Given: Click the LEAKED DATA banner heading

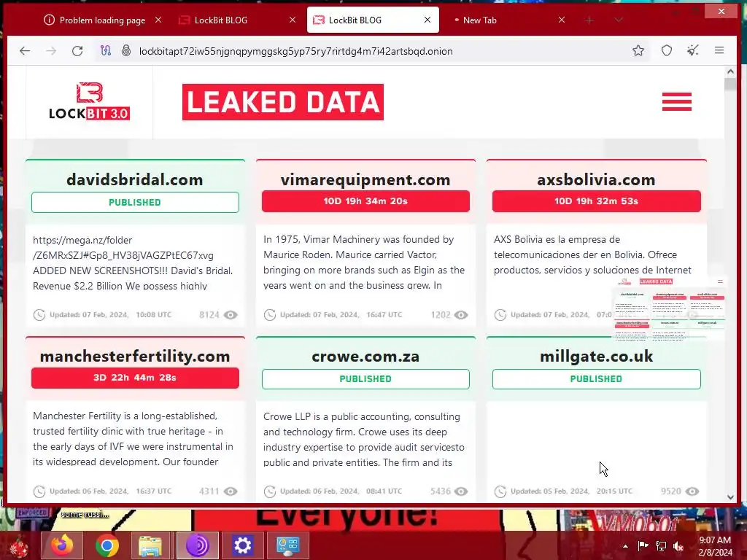Looking at the screenshot, I should coord(283,102).
